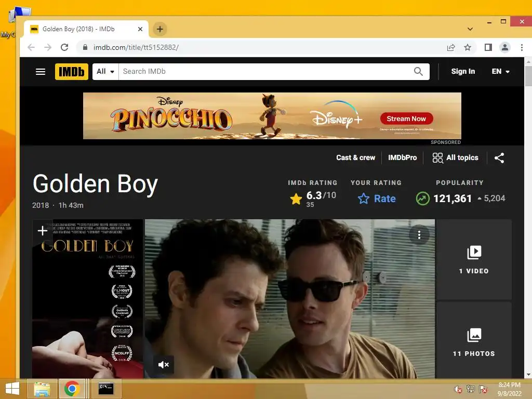Open Command Prompt from taskbar
The height and width of the screenshot is (399, 532).
pos(106,389)
